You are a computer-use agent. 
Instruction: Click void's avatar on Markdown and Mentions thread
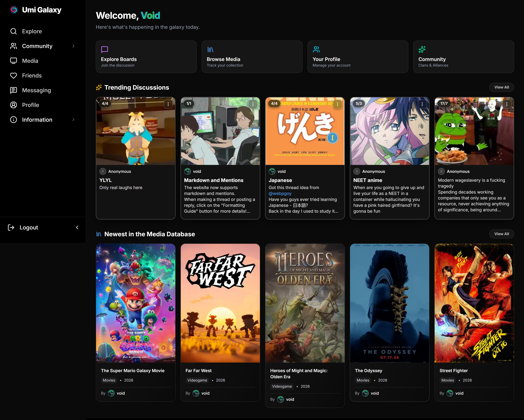[x=187, y=171]
